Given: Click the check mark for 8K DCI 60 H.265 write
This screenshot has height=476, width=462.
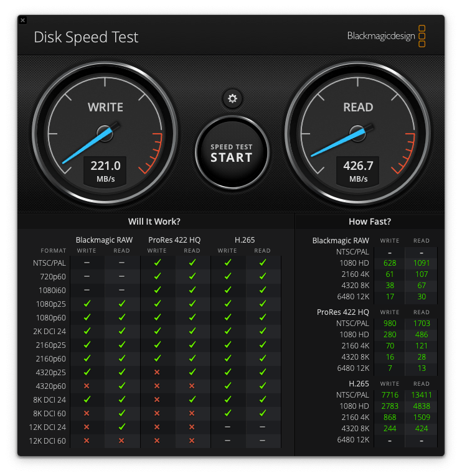Looking at the screenshot, I should coord(227,413).
